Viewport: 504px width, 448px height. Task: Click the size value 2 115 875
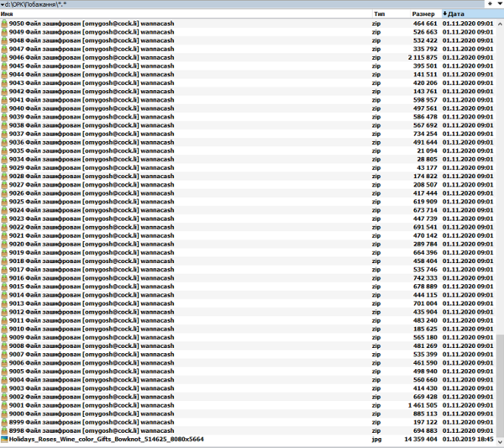coord(423,57)
